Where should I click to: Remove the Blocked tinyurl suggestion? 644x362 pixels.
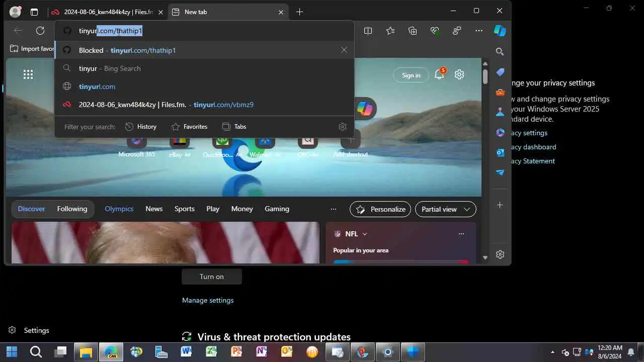(344, 50)
